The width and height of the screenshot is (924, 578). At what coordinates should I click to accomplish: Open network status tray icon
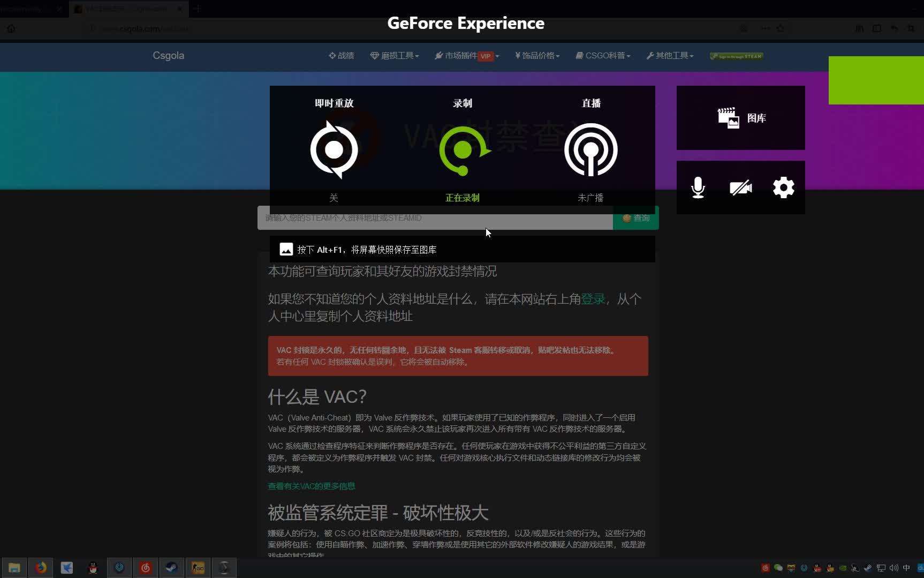(x=881, y=568)
